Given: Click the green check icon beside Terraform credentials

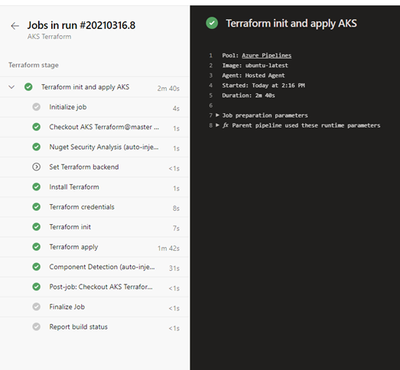Looking at the screenshot, I should coord(36,207).
